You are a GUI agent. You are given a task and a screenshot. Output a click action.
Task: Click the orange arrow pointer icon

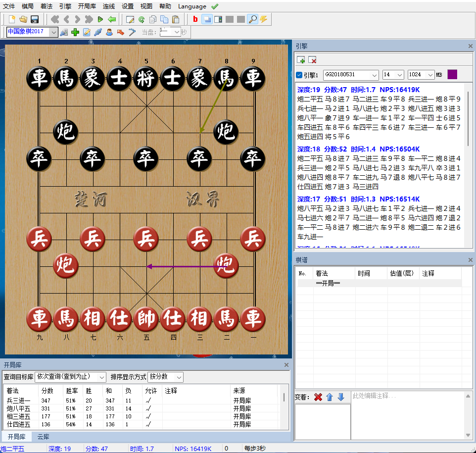click(x=121, y=32)
